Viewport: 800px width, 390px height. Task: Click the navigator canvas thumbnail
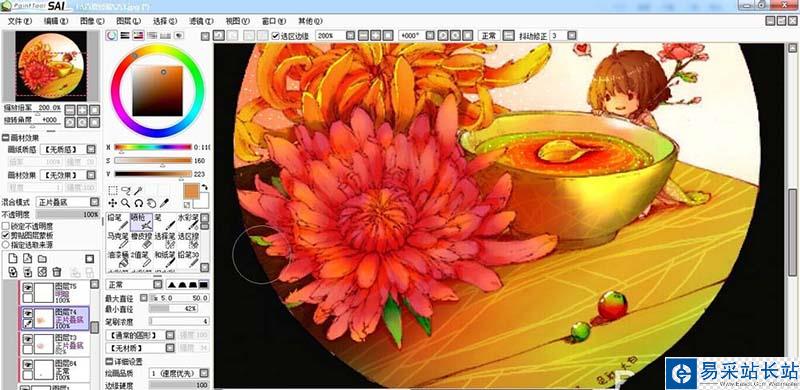pos(51,65)
